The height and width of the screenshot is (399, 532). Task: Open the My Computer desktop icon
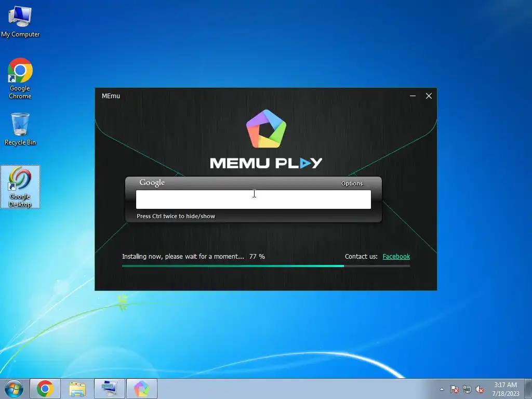20,21
